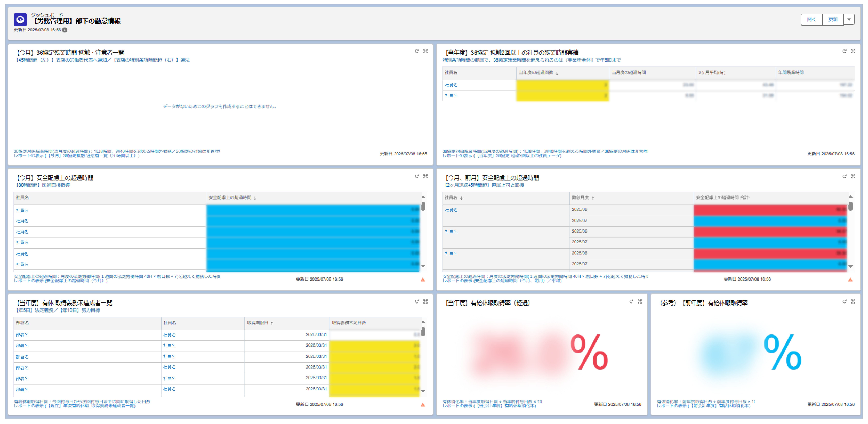Refresh the 【今月】36協定残業時間 抵触・注意者一覧 panel

click(x=417, y=51)
